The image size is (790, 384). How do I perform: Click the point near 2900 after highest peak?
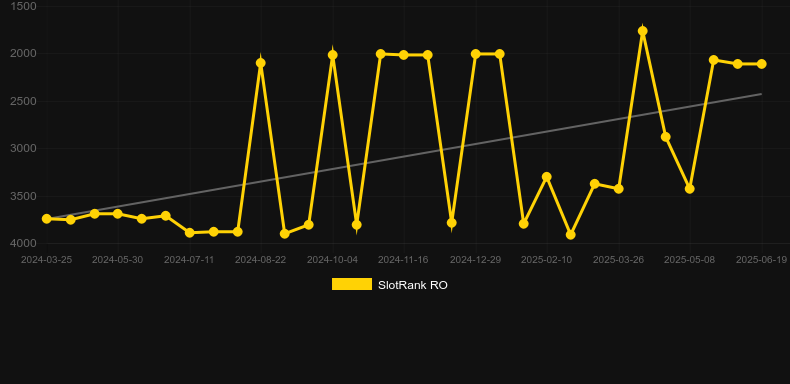point(666,137)
